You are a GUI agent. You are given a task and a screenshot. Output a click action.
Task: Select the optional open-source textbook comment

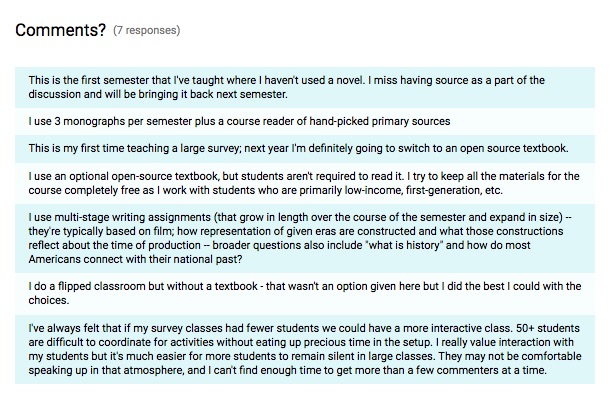[305, 183]
